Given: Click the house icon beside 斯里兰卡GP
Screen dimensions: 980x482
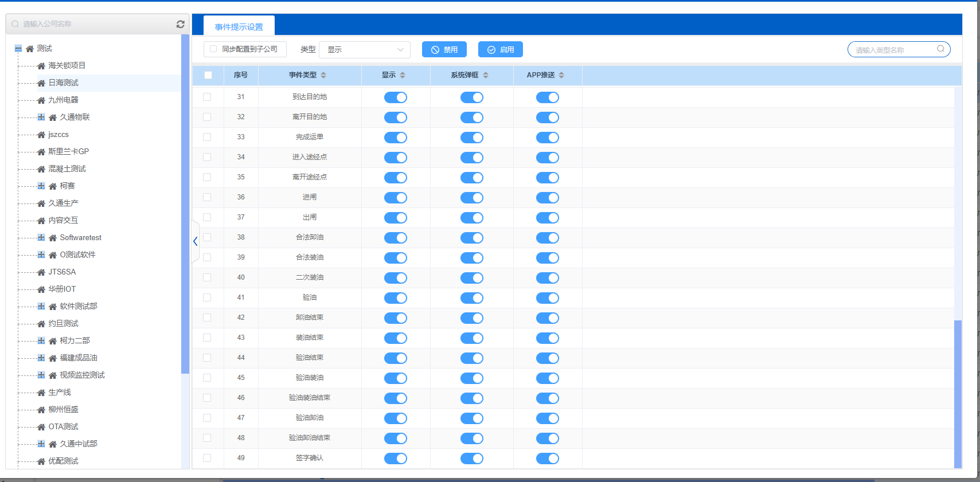Looking at the screenshot, I should pos(41,152).
